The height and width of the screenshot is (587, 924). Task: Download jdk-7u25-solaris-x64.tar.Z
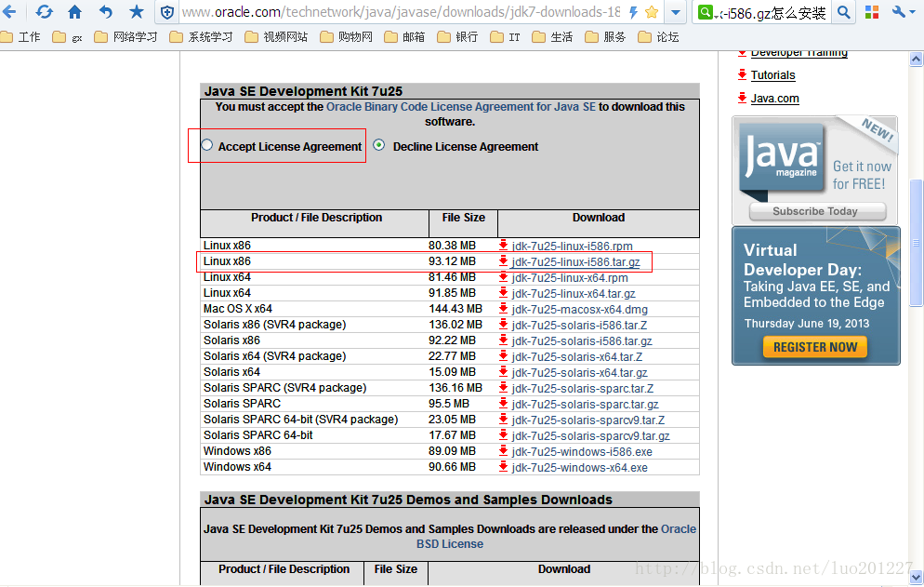pos(576,357)
